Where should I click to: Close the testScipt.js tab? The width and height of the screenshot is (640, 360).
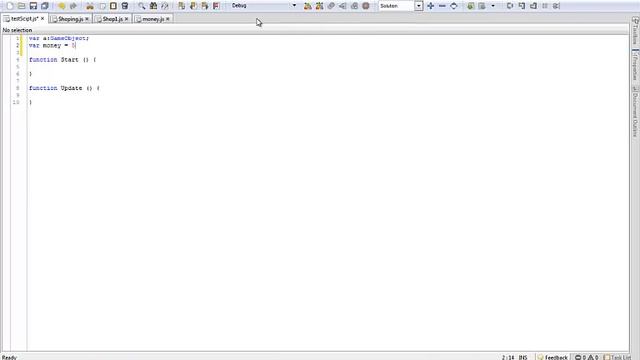click(x=42, y=19)
